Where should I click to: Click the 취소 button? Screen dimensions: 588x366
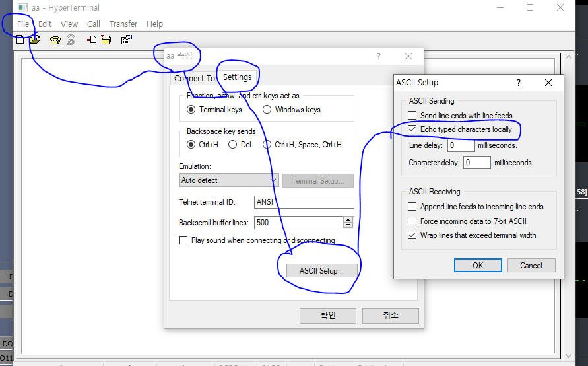coord(391,316)
